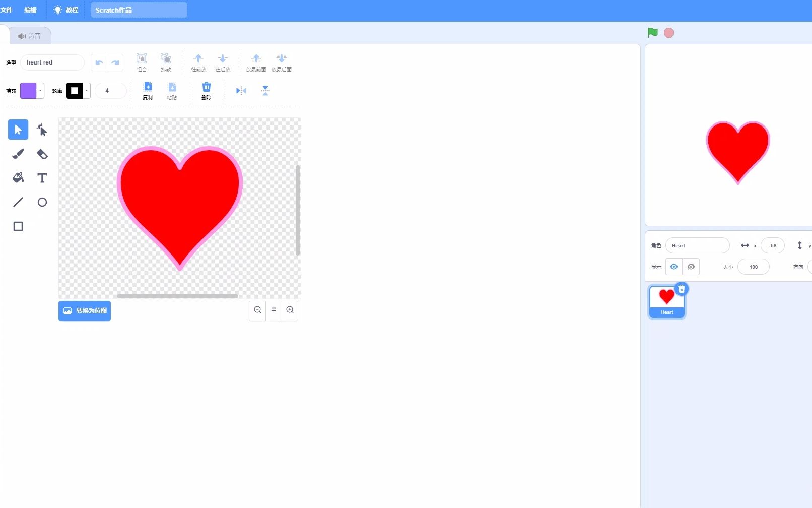This screenshot has height=508, width=812.
Task: Select the Brush tool
Action: click(18, 154)
